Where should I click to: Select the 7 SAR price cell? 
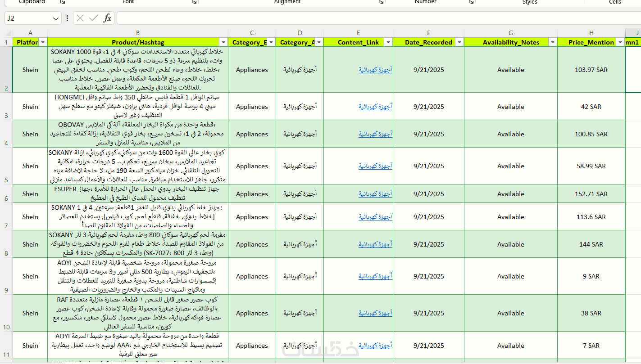pos(591,346)
